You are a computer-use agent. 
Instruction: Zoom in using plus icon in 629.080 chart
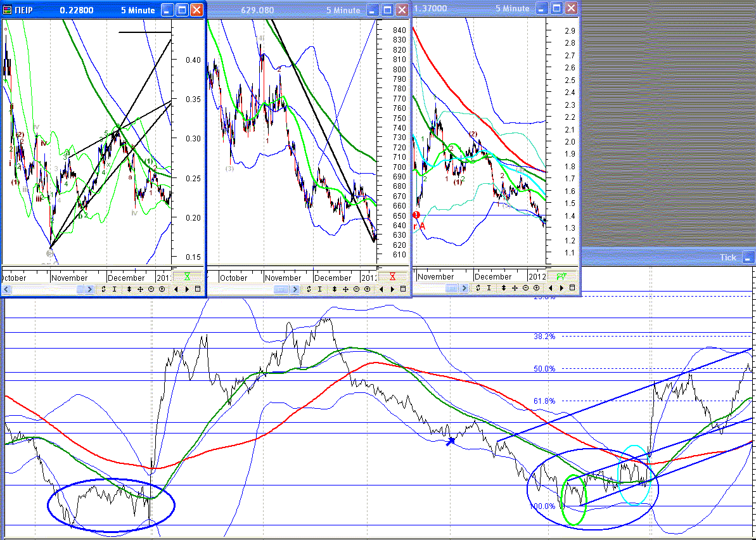tap(368, 289)
